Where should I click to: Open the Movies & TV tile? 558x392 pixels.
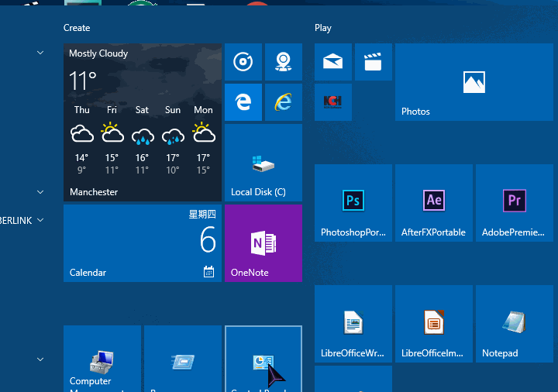pyautogui.click(x=373, y=62)
